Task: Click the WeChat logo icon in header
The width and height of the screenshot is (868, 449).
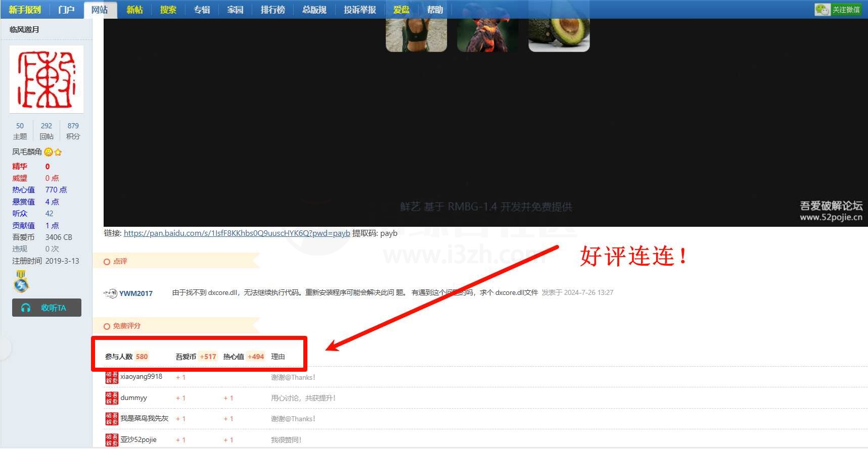Action: (x=823, y=10)
